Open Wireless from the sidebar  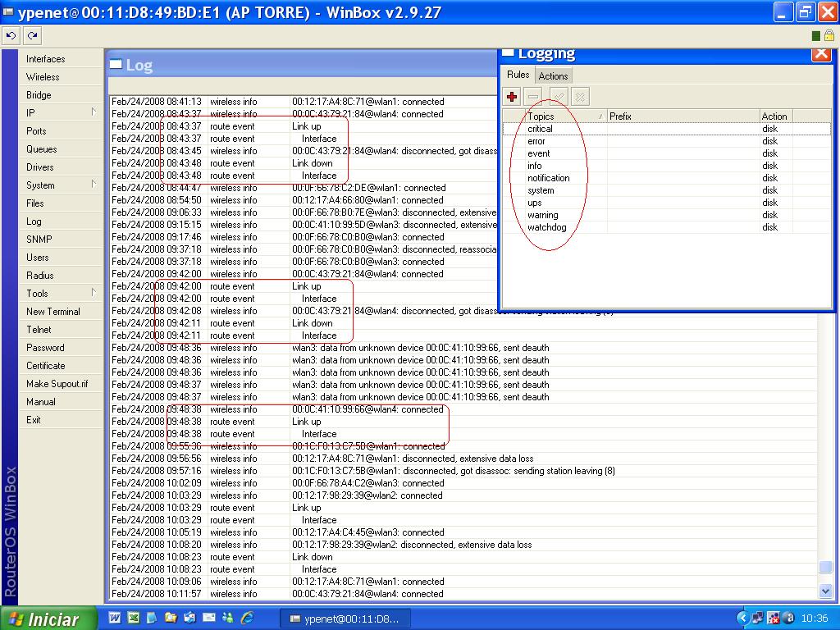coord(61,77)
